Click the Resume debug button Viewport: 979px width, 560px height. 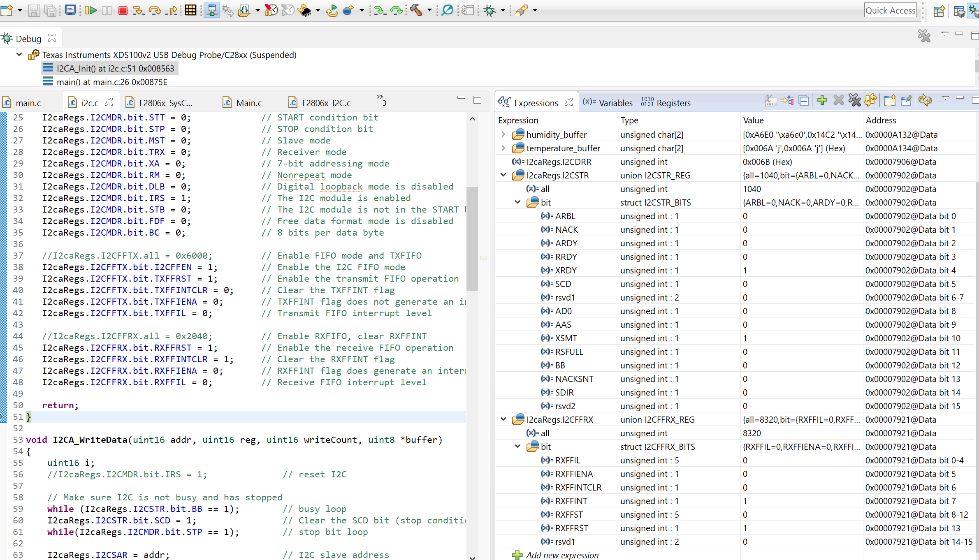click(x=91, y=10)
